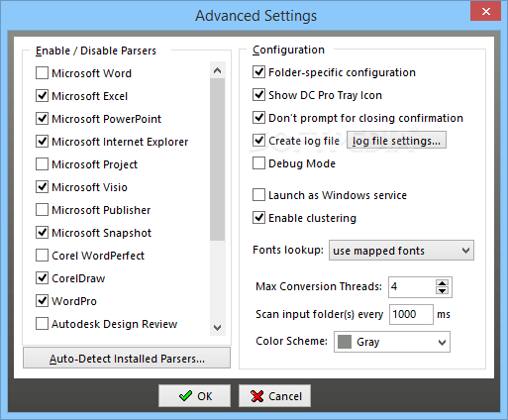Open the log file settings dialog
The width and height of the screenshot is (508, 420).
point(396,141)
